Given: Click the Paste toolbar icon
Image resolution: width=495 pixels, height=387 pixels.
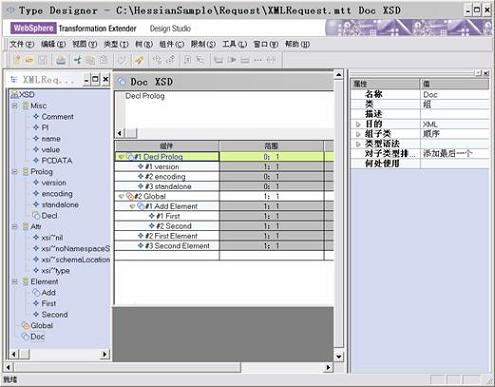Looking at the screenshot, I should pos(104,60).
